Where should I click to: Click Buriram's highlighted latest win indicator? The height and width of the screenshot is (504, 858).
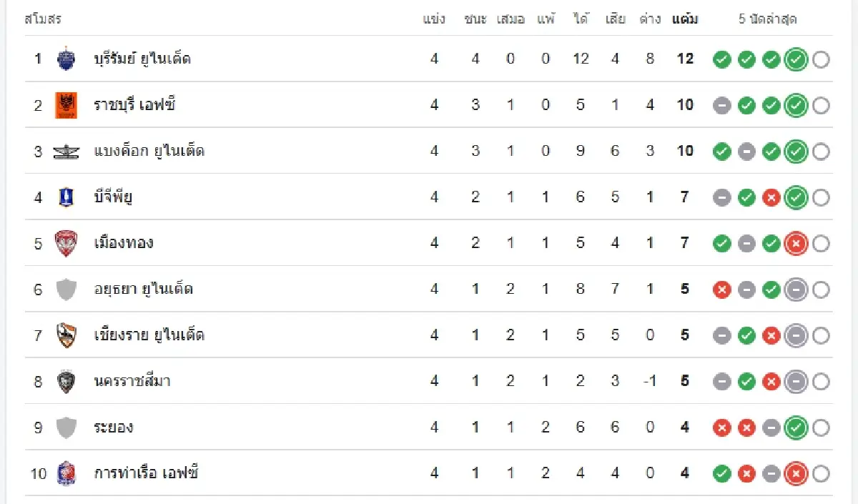pyautogui.click(x=796, y=59)
